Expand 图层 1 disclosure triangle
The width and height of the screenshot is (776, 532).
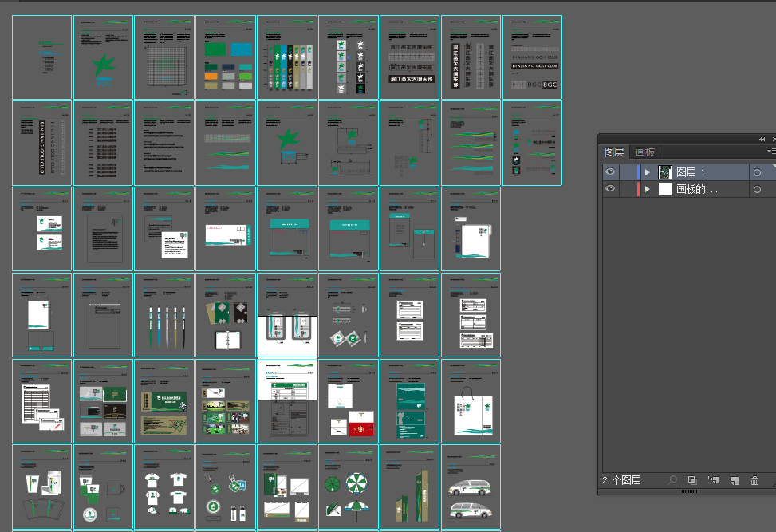point(648,172)
